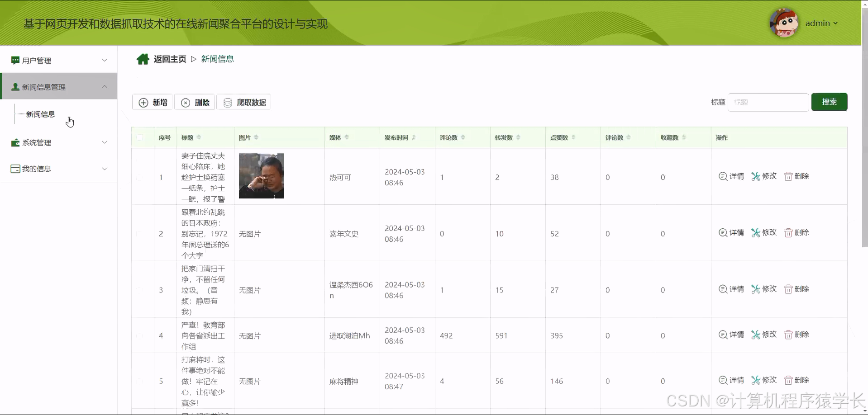Click sort arrows next to 点赞数 column
This screenshot has width=868, height=415.
point(573,137)
